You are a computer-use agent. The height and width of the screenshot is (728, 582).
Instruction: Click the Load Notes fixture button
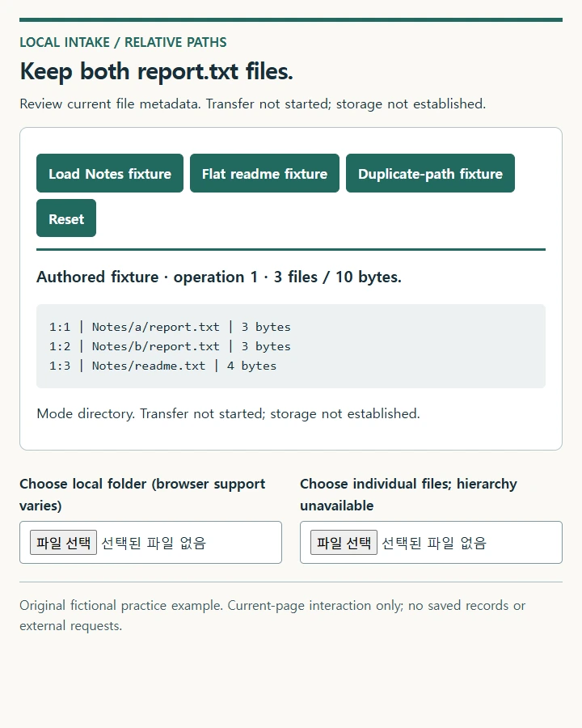tap(110, 173)
